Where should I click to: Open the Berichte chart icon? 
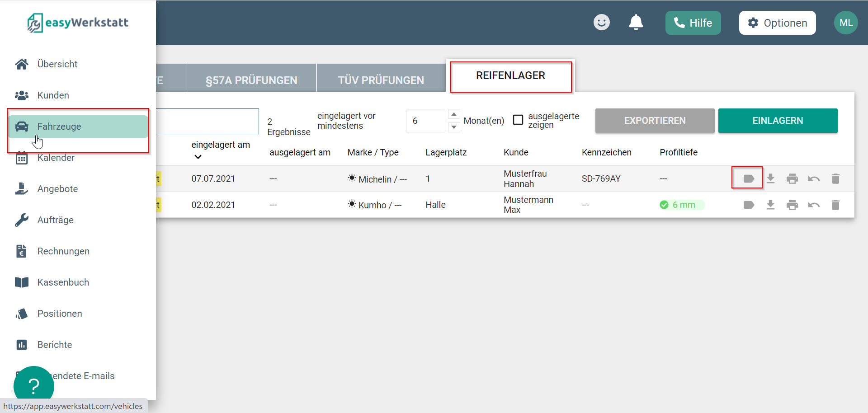pyautogui.click(x=22, y=345)
